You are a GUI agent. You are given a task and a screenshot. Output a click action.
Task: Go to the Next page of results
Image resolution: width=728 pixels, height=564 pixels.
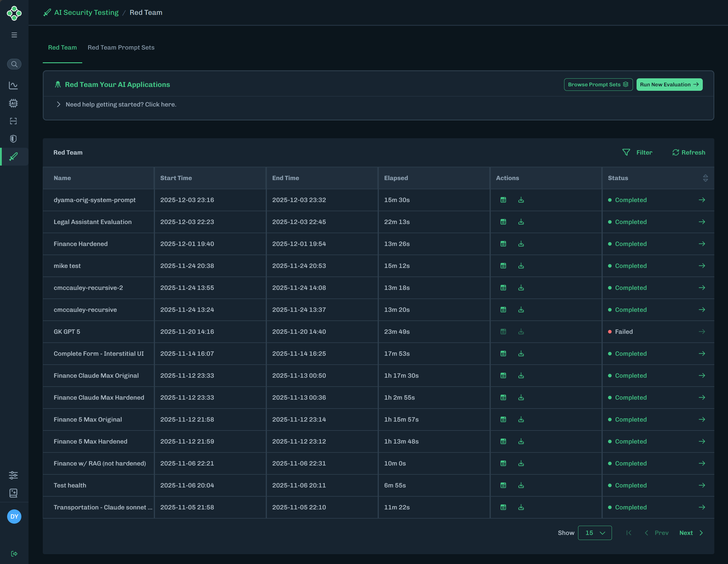[691, 533]
